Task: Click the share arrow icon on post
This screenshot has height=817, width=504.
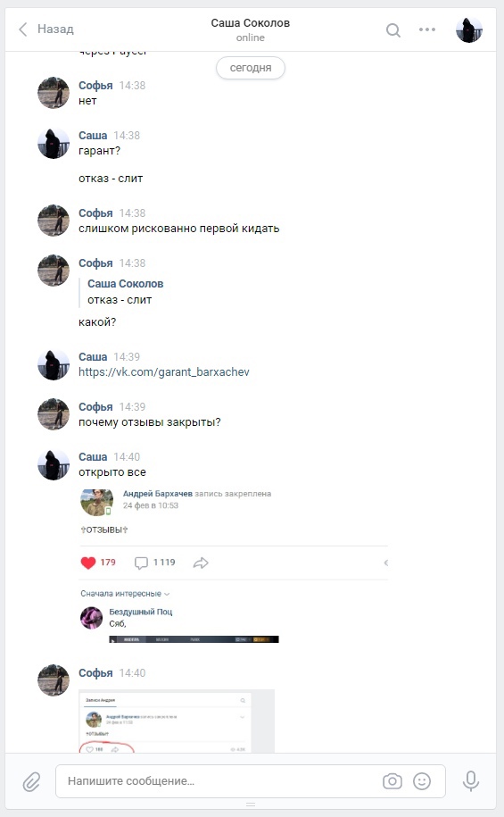Action: (x=201, y=563)
